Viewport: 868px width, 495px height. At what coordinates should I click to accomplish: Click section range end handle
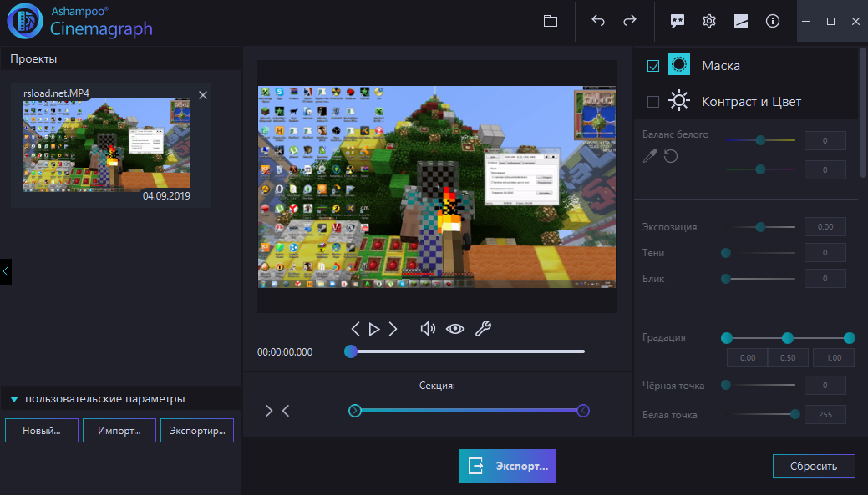coord(583,411)
